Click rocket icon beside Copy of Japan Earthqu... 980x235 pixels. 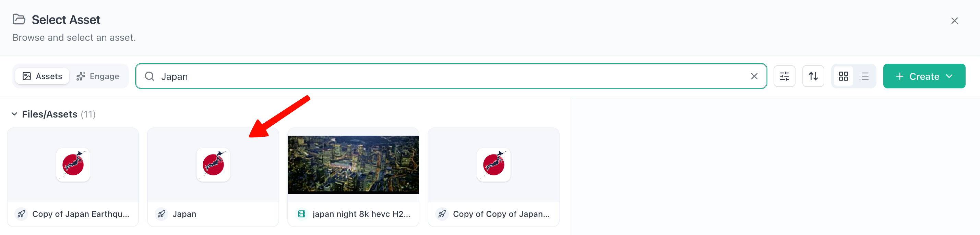21,214
